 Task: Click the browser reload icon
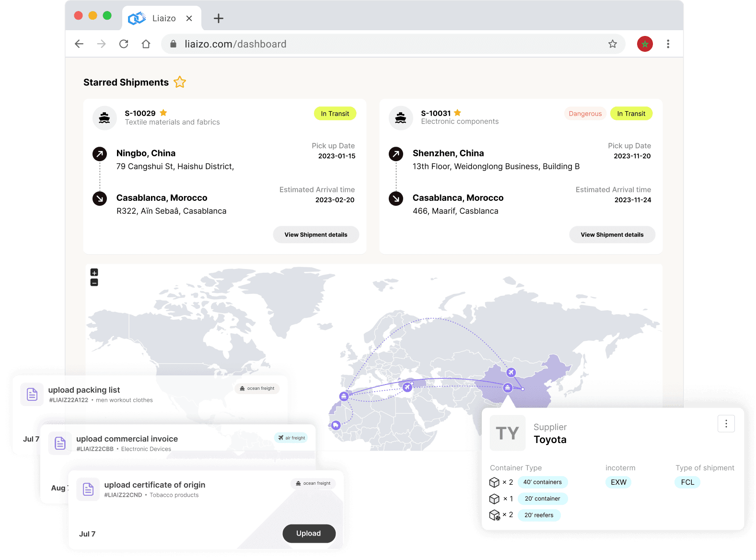click(x=124, y=44)
